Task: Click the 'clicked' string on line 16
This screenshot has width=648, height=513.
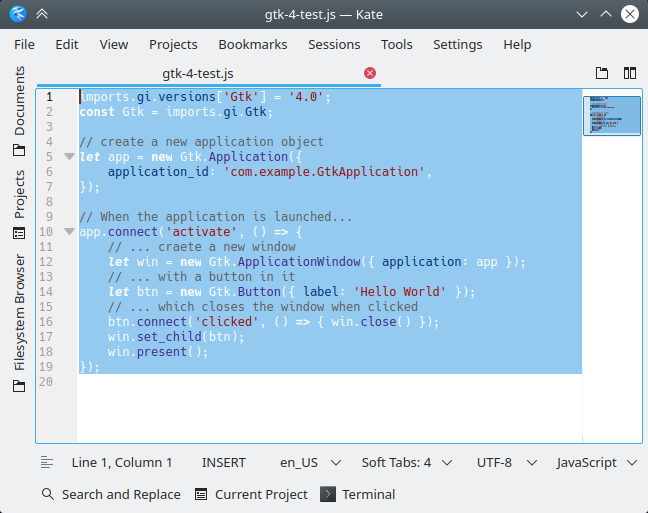Action: click(226, 322)
